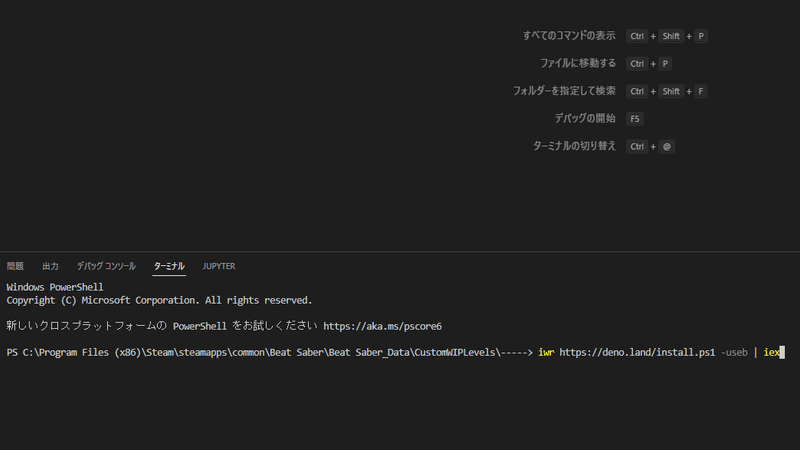
Task: Place cursor after iex in terminal
Action: (x=781, y=352)
